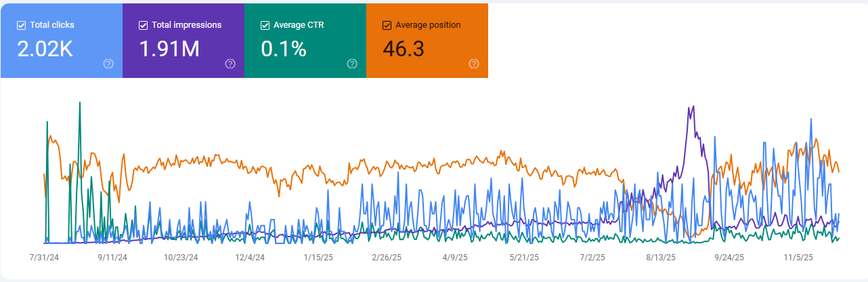868x282 pixels.
Task: Open help icon on Average CTR card
Action: coord(352,64)
